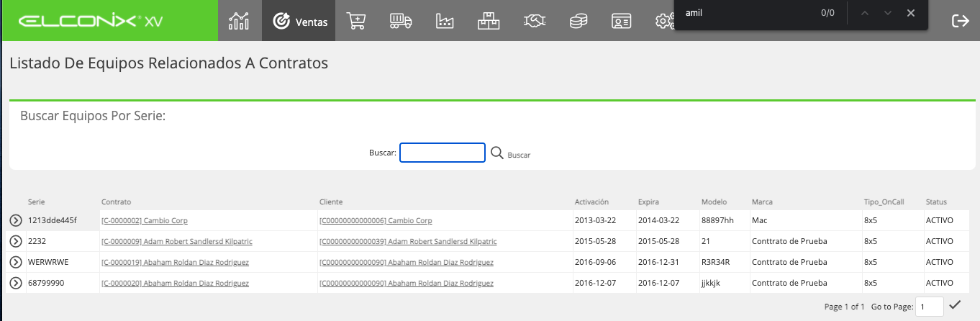Open contract link C-0000009 Adam Robert Sandlersd
The width and height of the screenshot is (980, 321).
pos(177,242)
